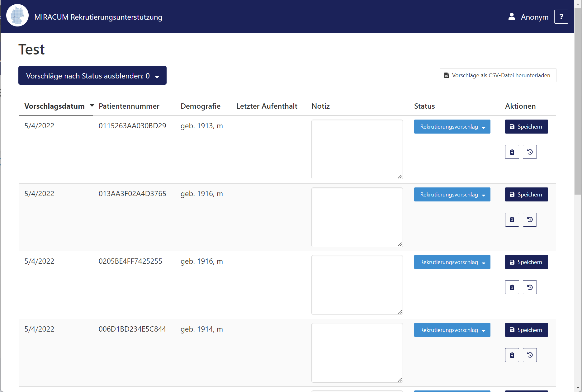Save row for patient 0115263AA030BD29

526,127
